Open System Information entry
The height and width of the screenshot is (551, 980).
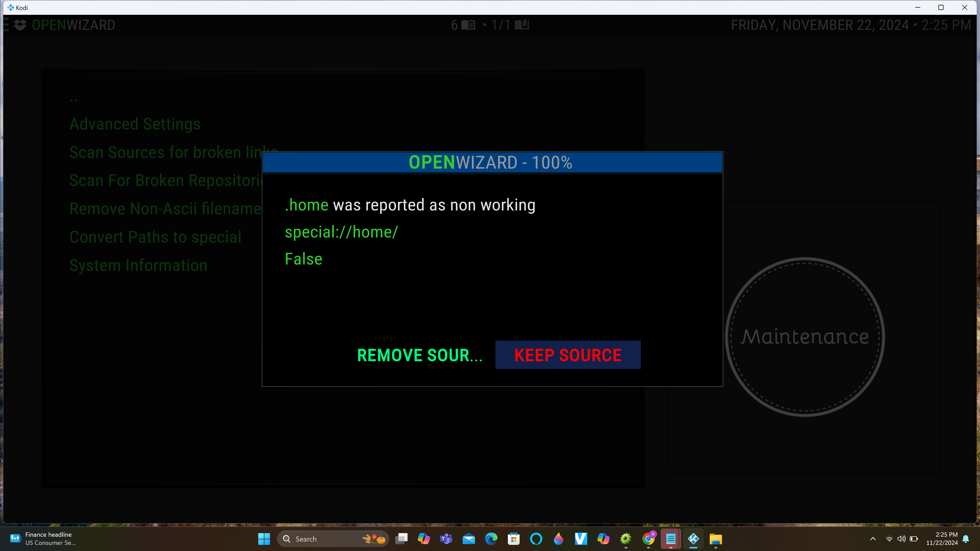coord(138,265)
